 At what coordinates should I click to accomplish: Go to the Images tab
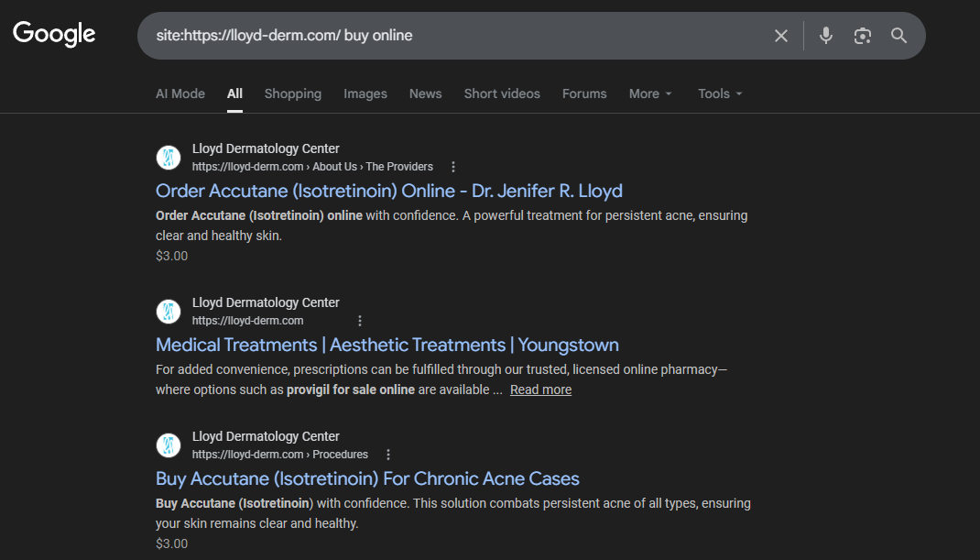[365, 93]
